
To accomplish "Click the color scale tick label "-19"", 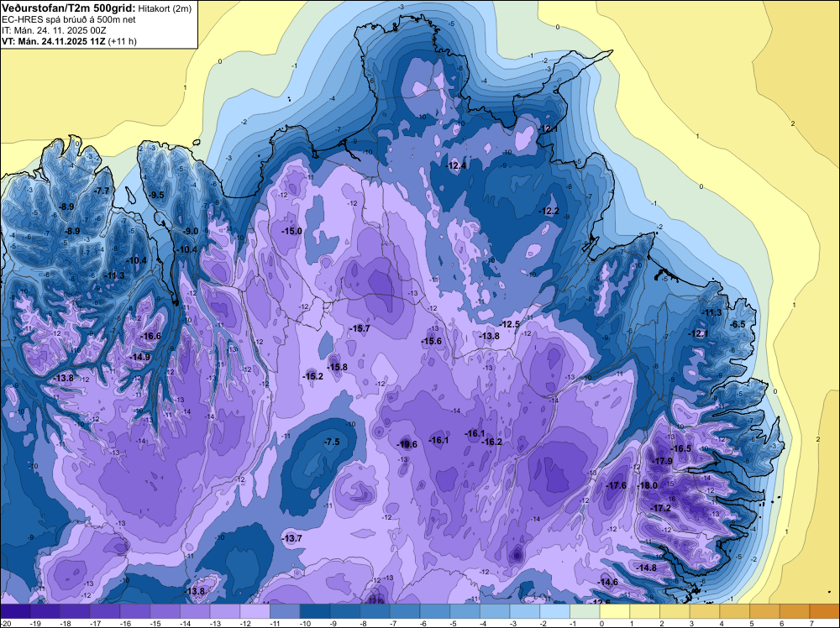I will pyautogui.click(x=35, y=624).
